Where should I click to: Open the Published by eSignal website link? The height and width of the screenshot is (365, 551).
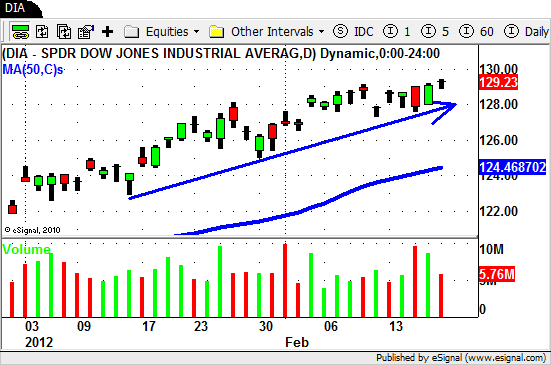point(461,358)
